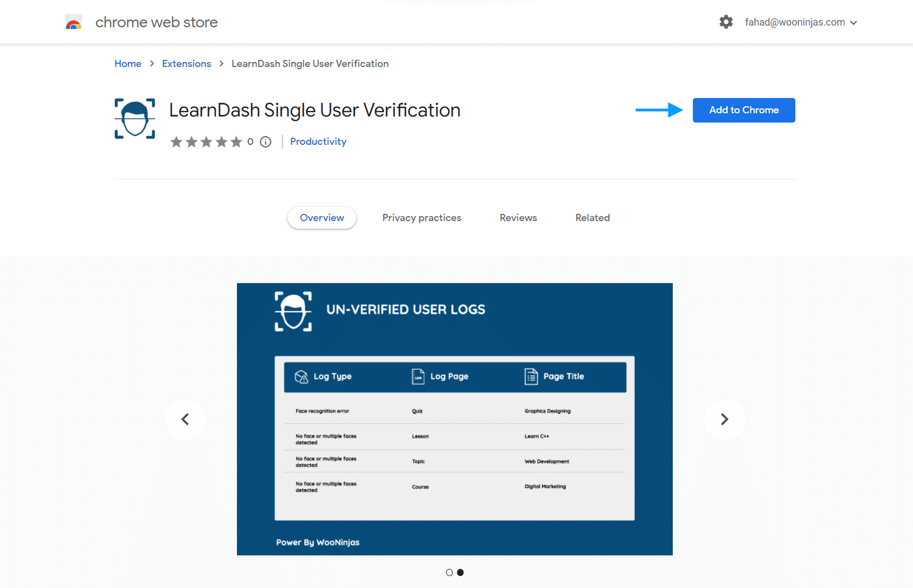
Task: Show previous screenshot with left arrow
Action: click(185, 419)
